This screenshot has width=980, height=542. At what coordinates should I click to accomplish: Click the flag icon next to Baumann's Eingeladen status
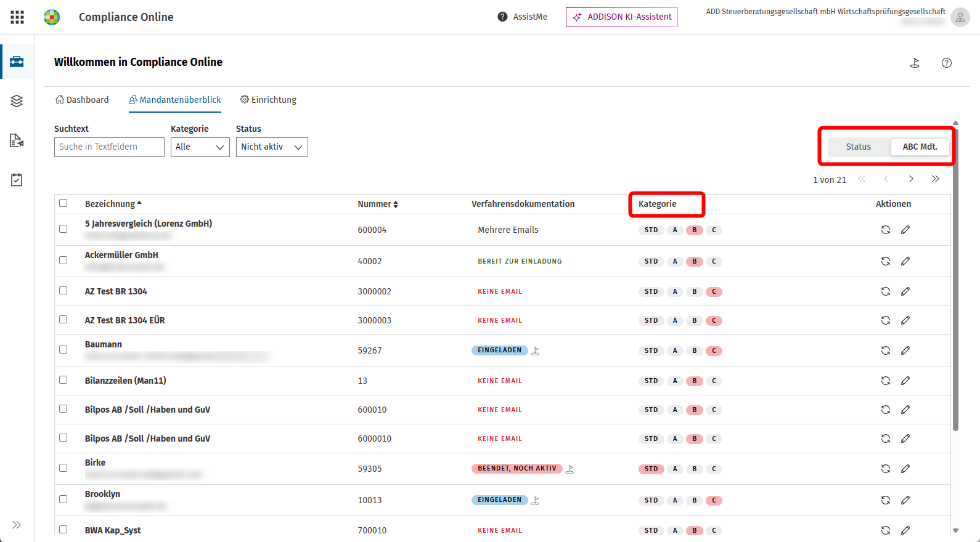(536, 351)
